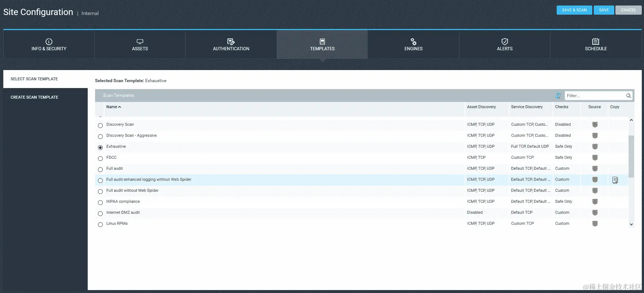Image resolution: width=644 pixels, height=293 pixels.
Task: Click the scroll up arrow of the template list
Action: (x=631, y=120)
